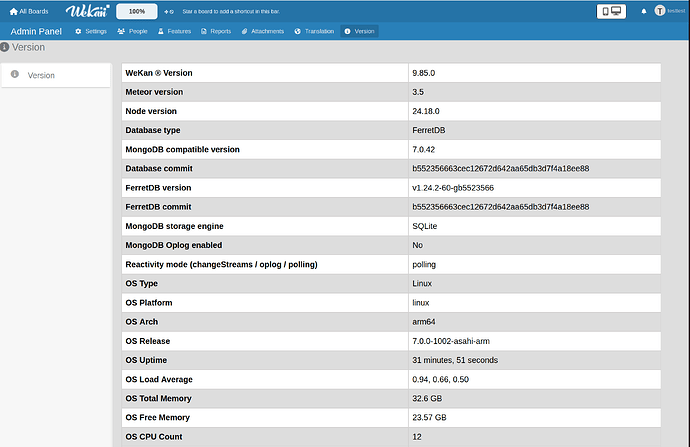Viewport: 690px width, 447px height.
Task: Open the Settings admin tab
Action: pyautogui.click(x=91, y=31)
